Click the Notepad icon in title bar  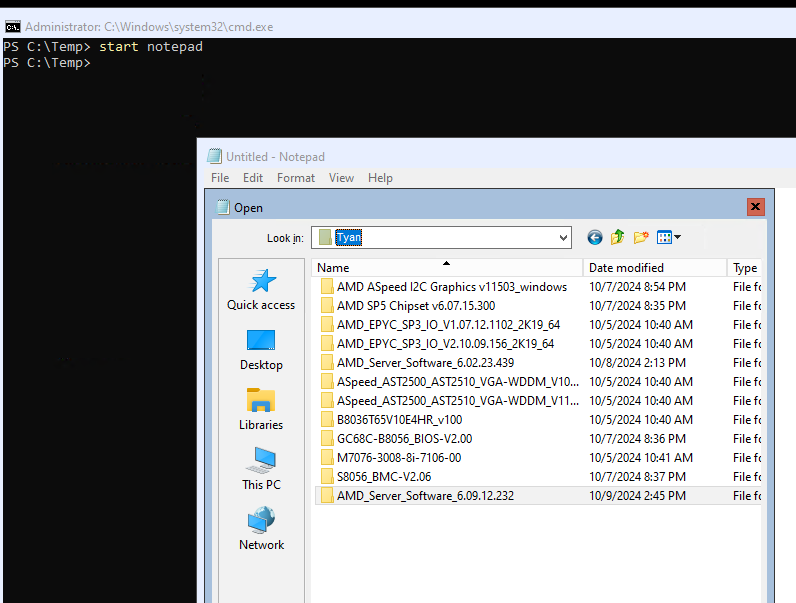[215, 156]
